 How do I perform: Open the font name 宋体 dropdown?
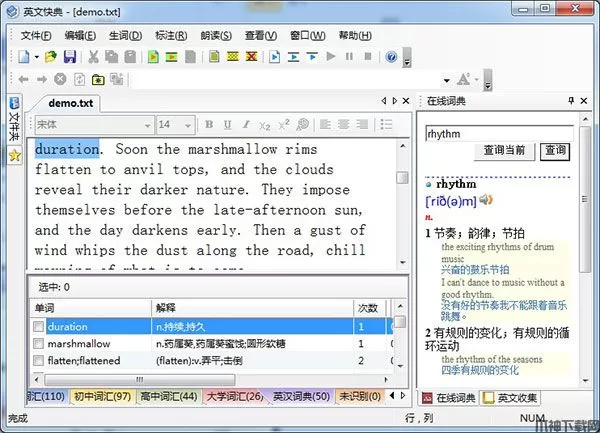[146, 125]
